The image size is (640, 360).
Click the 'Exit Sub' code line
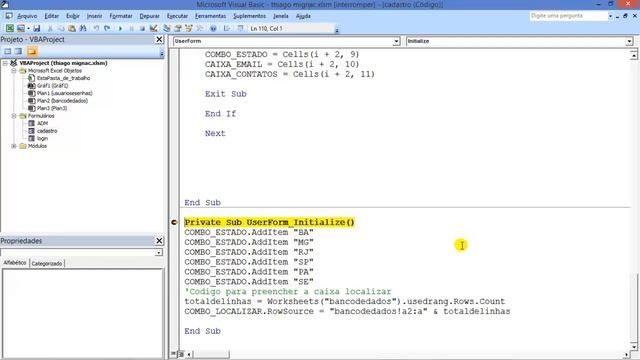pyautogui.click(x=226, y=94)
